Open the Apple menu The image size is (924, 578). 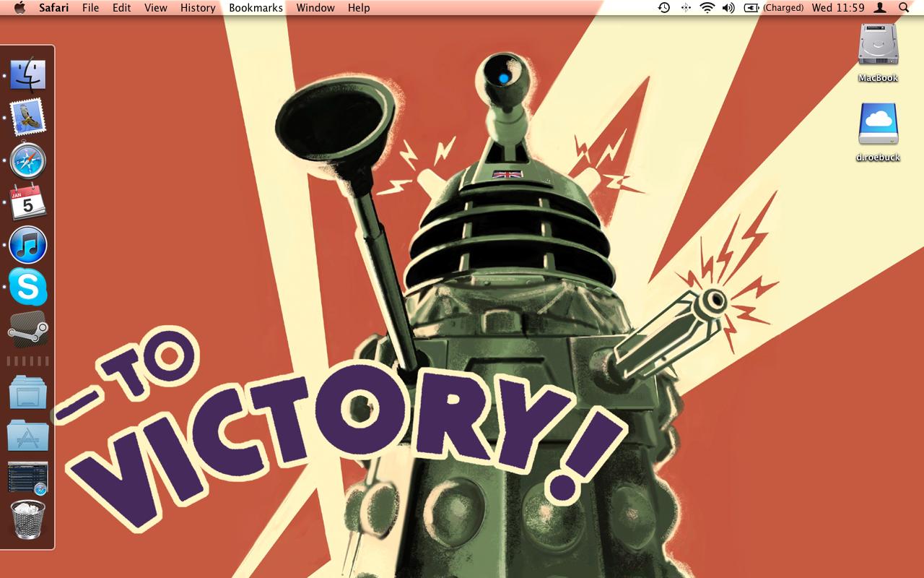click(x=19, y=7)
